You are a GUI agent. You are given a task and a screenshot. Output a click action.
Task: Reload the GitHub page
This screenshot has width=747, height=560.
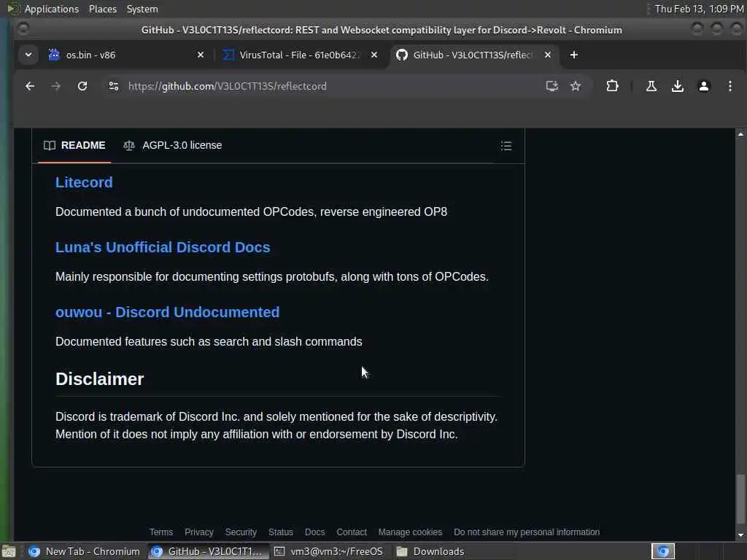[82, 86]
